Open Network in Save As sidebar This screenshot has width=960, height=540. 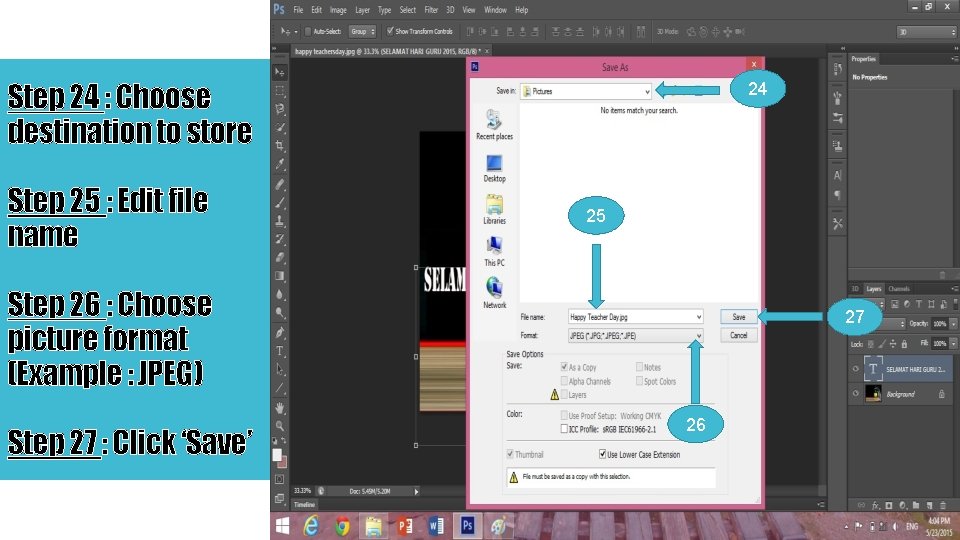pos(494,293)
